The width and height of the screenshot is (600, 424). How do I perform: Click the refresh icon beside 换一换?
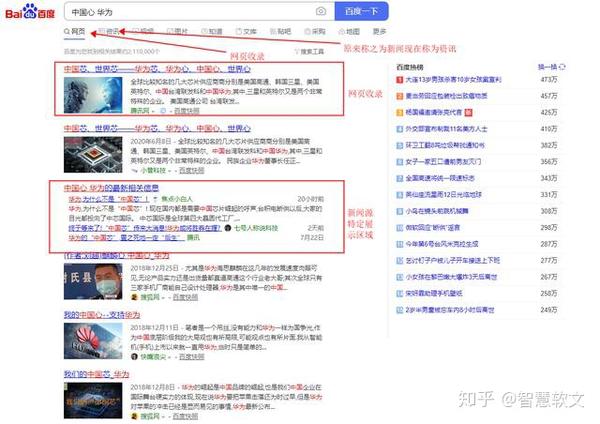[562, 67]
